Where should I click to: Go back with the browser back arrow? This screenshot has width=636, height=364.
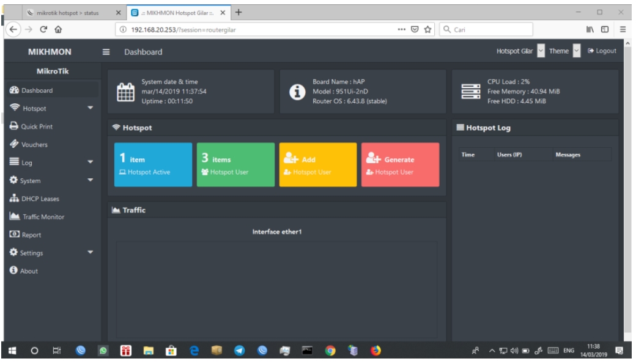pyautogui.click(x=13, y=29)
